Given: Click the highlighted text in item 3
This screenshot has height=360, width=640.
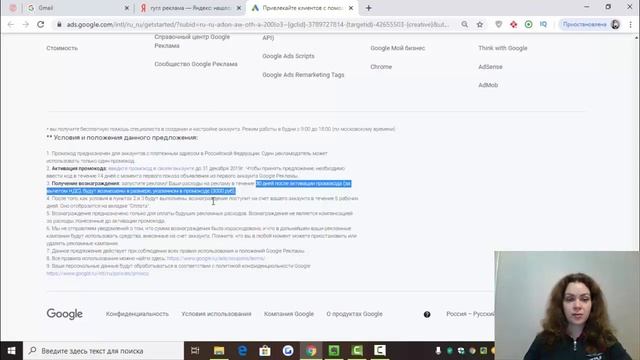Looking at the screenshot, I should (199, 187).
